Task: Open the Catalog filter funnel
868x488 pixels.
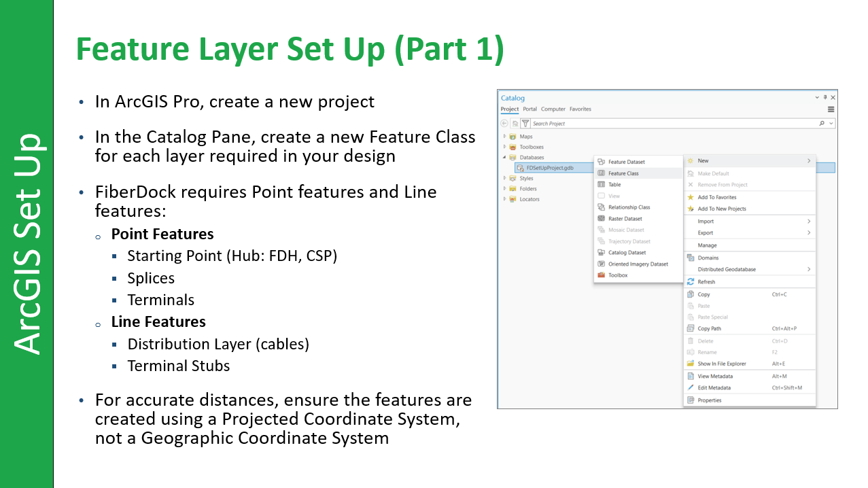Action: click(x=525, y=124)
